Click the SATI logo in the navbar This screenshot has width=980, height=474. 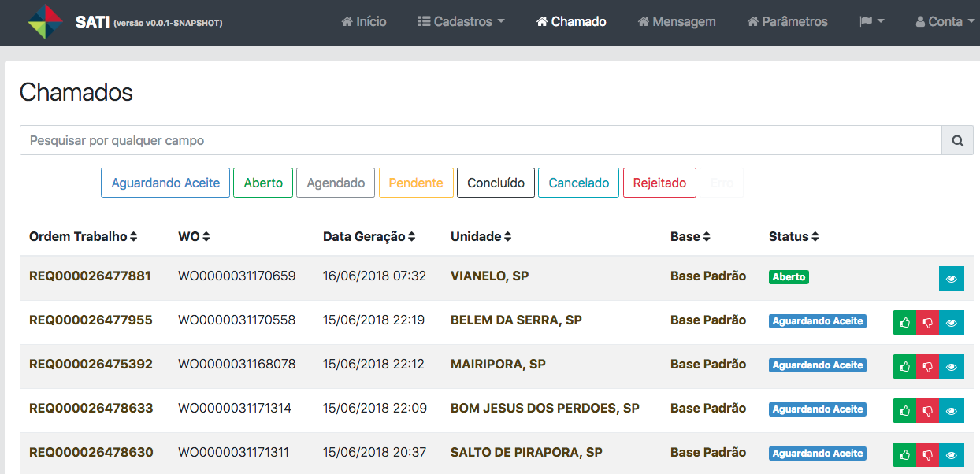(x=46, y=22)
